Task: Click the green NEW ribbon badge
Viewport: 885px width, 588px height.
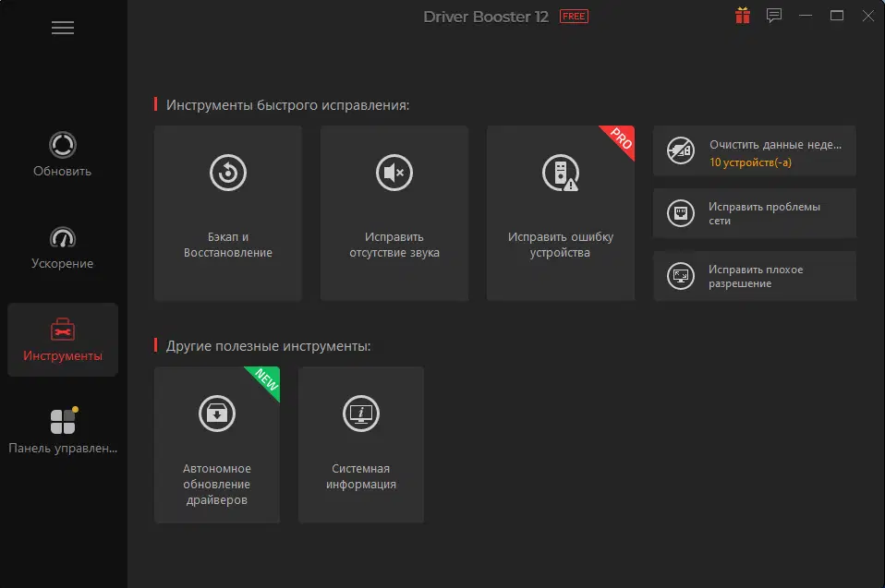Action: pyautogui.click(x=265, y=381)
